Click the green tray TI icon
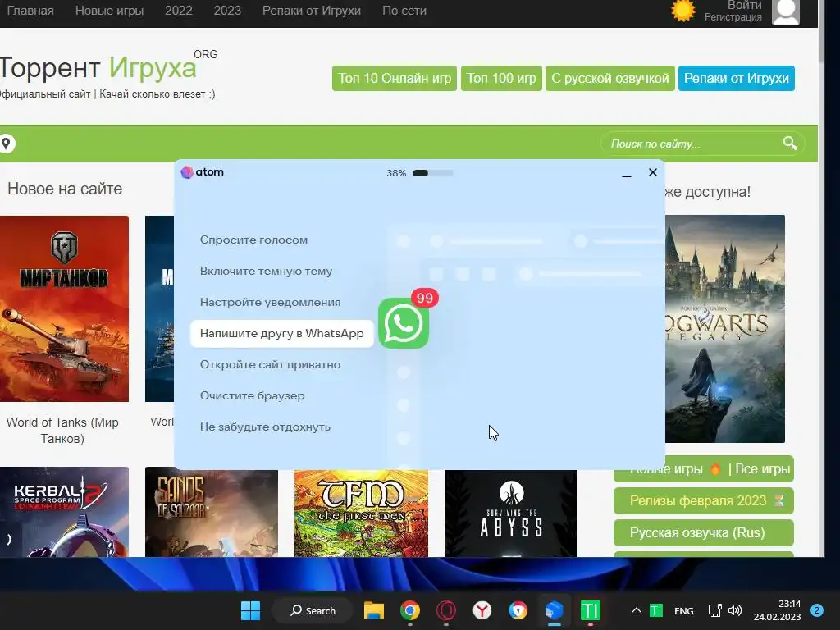840x630 pixels. 656,610
